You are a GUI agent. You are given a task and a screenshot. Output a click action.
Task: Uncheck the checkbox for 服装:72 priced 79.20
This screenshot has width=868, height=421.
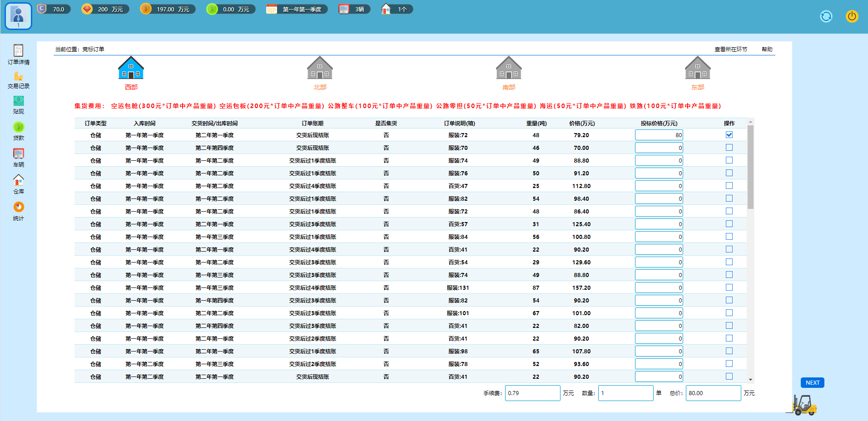point(729,135)
